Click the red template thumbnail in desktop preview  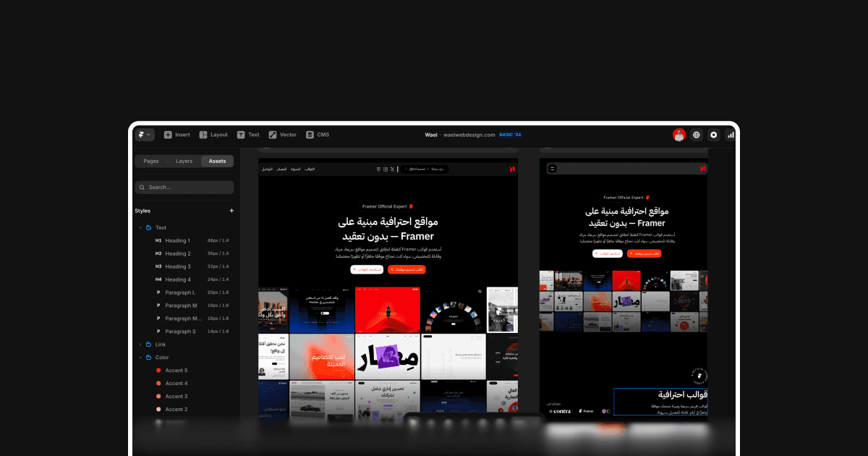pos(387,310)
